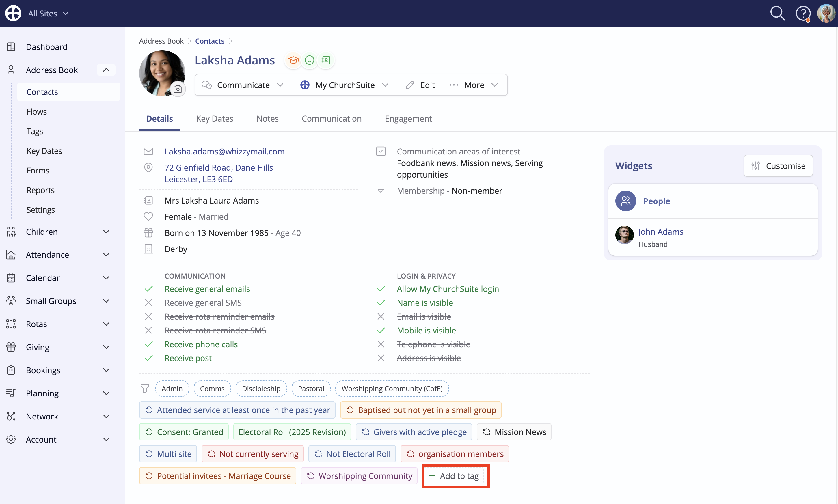Expand the Giving section chevron
The height and width of the screenshot is (504, 838).
pos(106,347)
